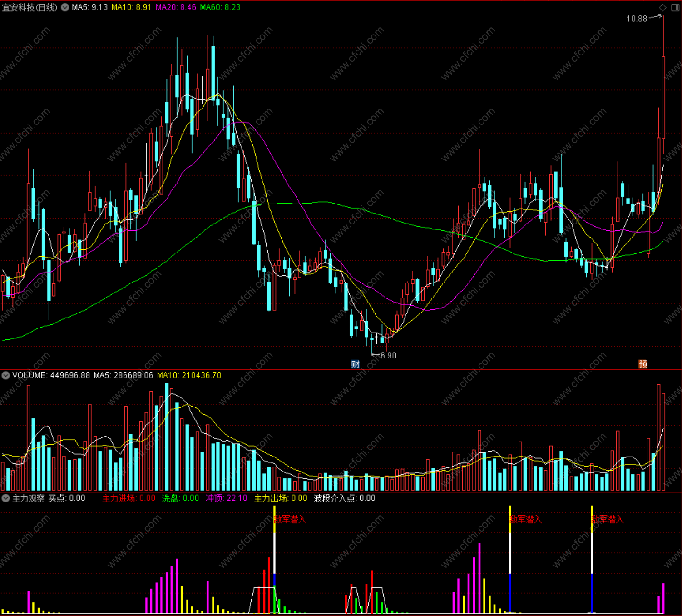Image resolution: width=682 pixels, height=616 pixels.
Task: Toggle the side panel layout icon
Action: point(675,7)
